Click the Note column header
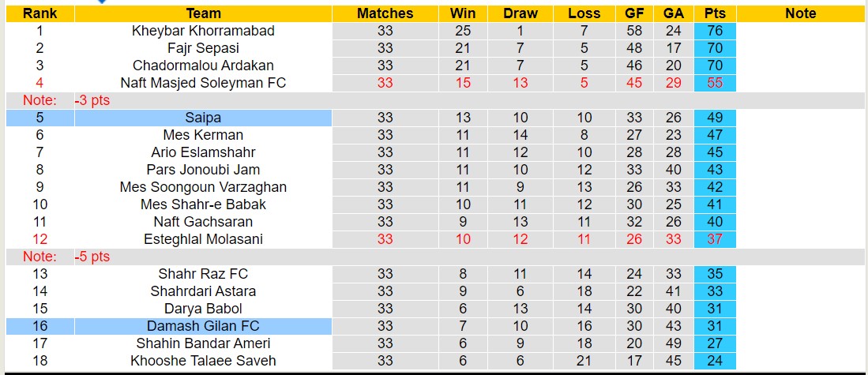Image resolution: width=868 pixels, height=375 pixels. point(801,13)
